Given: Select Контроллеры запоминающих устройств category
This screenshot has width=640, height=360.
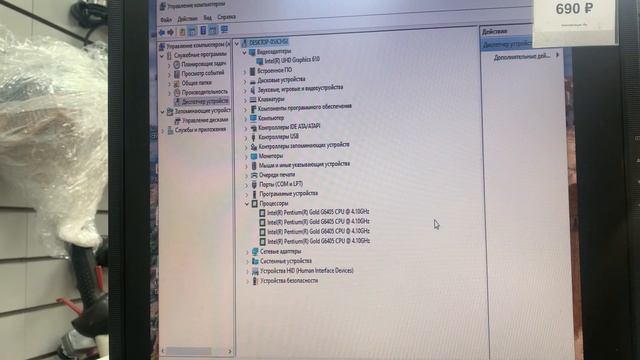Looking at the screenshot, I should click(304, 145).
